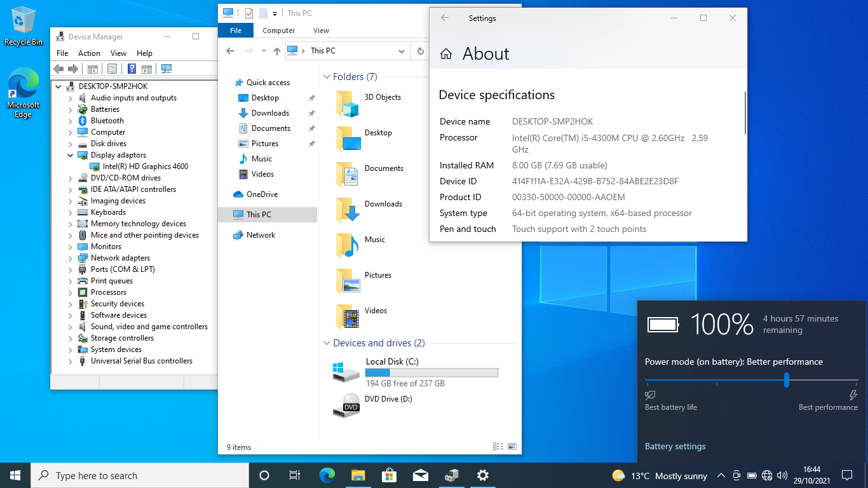Click taskbar search box

pos(140,475)
